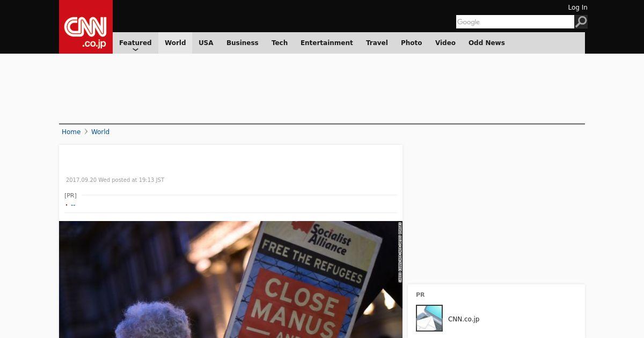Screen dimensions: 644x338
Task: Open the Travel section
Action: coord(377,43)
